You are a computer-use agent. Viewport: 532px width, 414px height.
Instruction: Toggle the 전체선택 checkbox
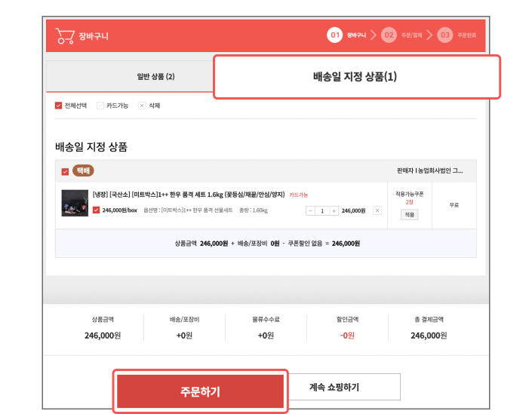pos(59,106)
